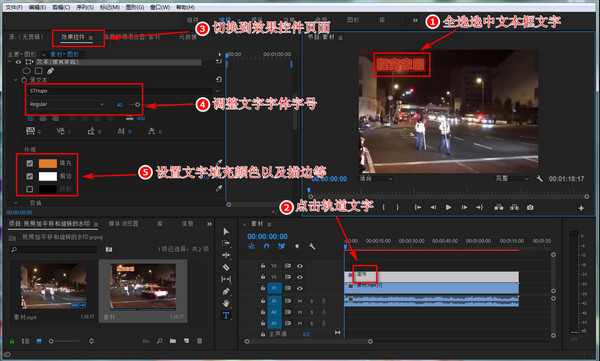This screenshot has height=361, width=600.
Task: Click the find magnifier in project panel footer
Action: (160, 341)
